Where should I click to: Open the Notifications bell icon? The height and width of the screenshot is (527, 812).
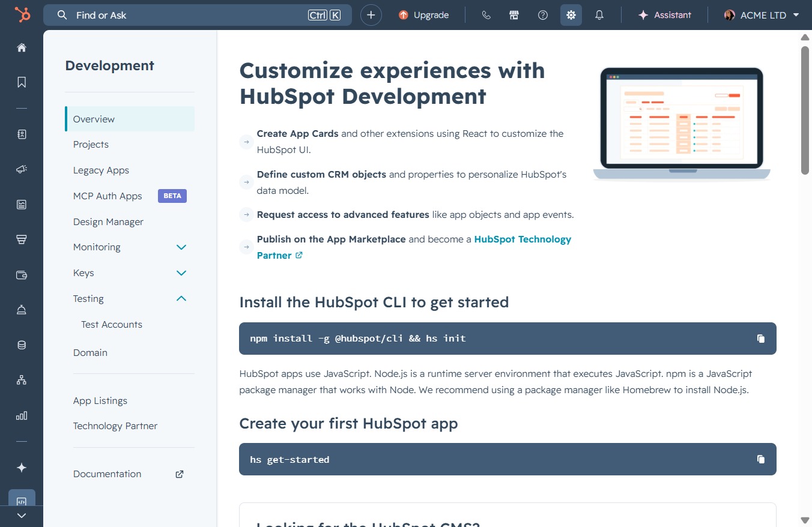pyautogui.click(x=599, y=15)
